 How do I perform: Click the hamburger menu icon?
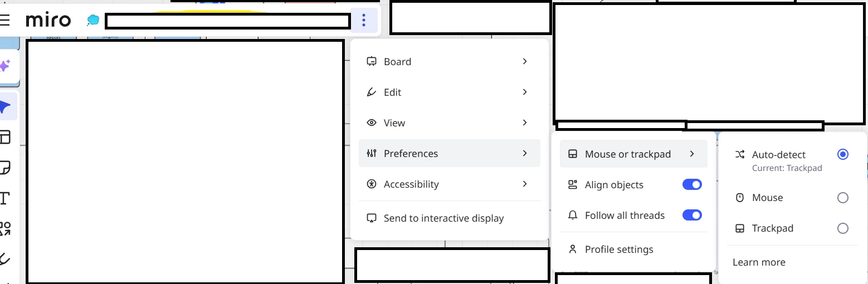pyautogui.click(x=5, y=21)
